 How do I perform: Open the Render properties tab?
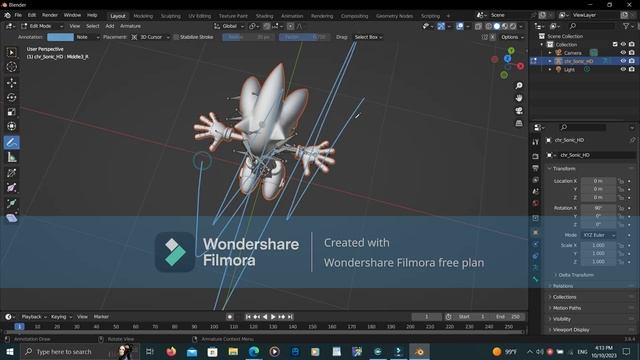536,156
